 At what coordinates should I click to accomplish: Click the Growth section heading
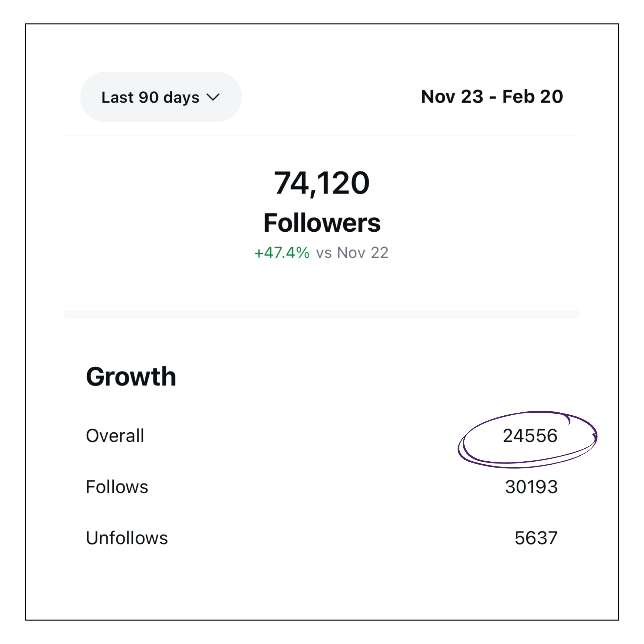tap(131, 376)
